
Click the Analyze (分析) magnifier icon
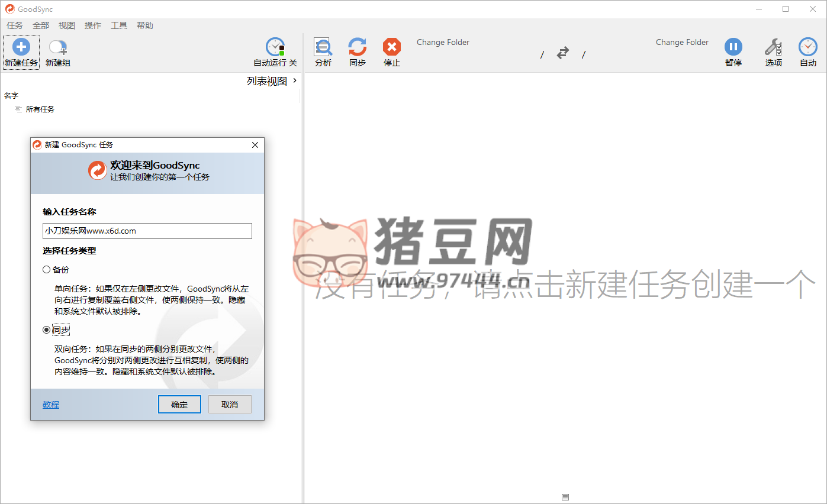323,47
